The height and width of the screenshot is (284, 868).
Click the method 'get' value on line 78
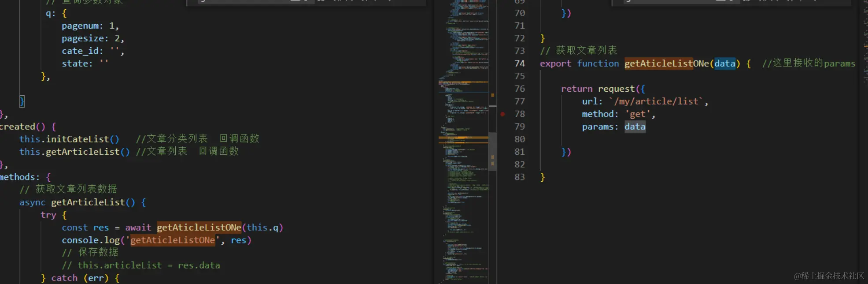[638, 114]
